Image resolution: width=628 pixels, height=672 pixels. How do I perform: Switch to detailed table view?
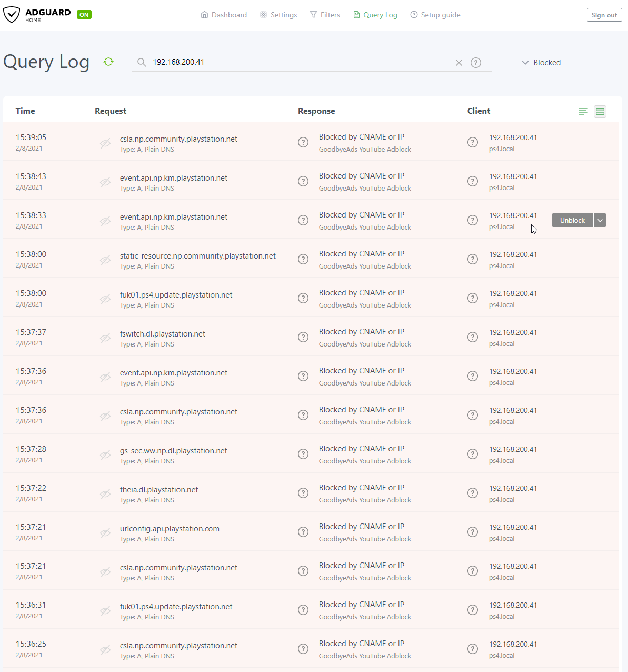click(x=600, y=112)
